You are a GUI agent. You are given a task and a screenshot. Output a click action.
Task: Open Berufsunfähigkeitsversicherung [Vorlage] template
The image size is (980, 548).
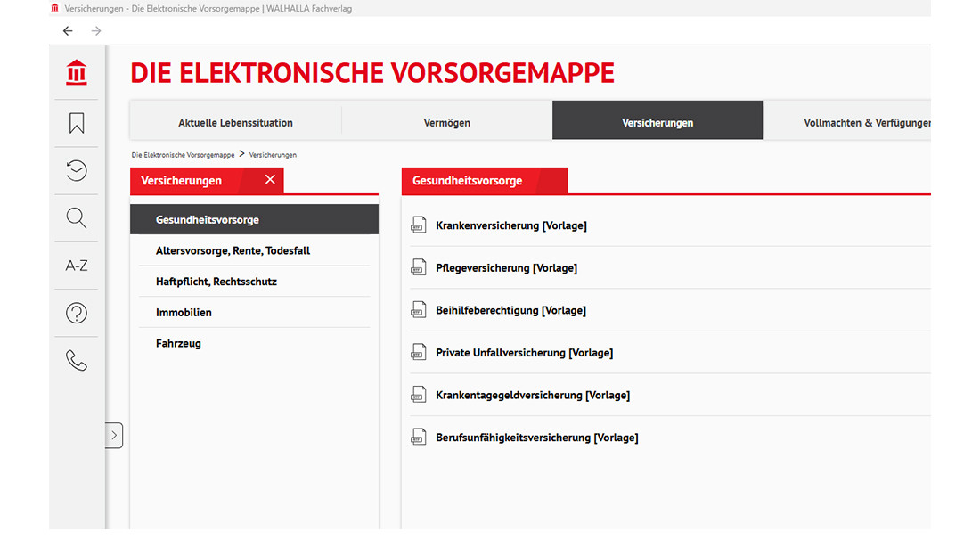click(537, 438)
